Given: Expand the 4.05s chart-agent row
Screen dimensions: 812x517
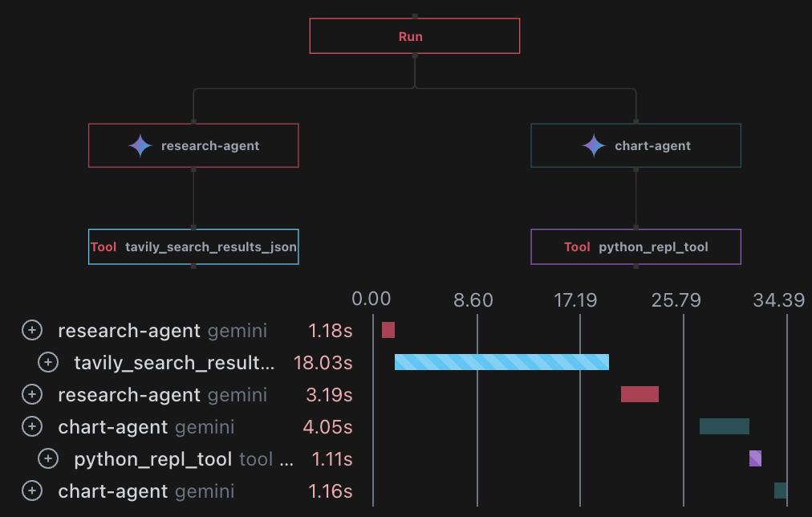Looking at the screenshot, I should pyautogui.click(x=31, y=427).
